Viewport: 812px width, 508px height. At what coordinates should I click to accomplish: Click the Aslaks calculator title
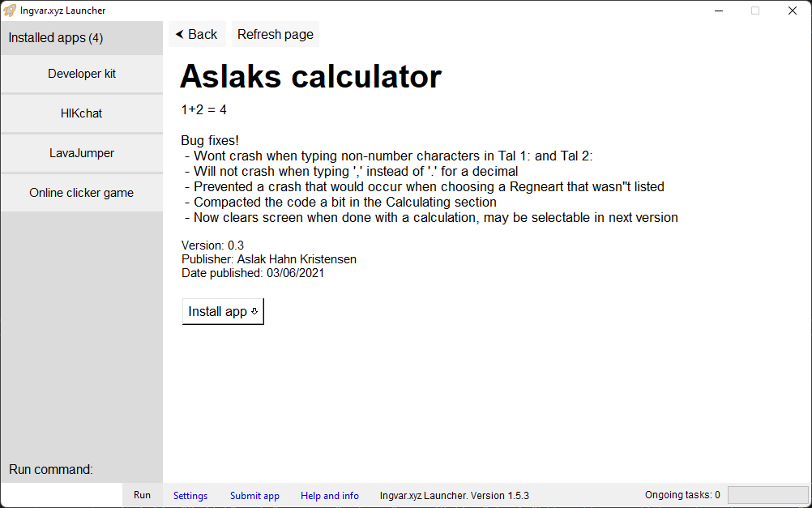pos(310,77)
